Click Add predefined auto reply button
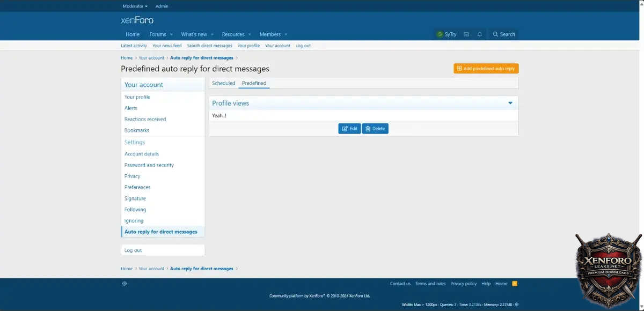Image resolution: width=644 pixels, height=311 pixels. pyautogui.click(x=486, y=69)
